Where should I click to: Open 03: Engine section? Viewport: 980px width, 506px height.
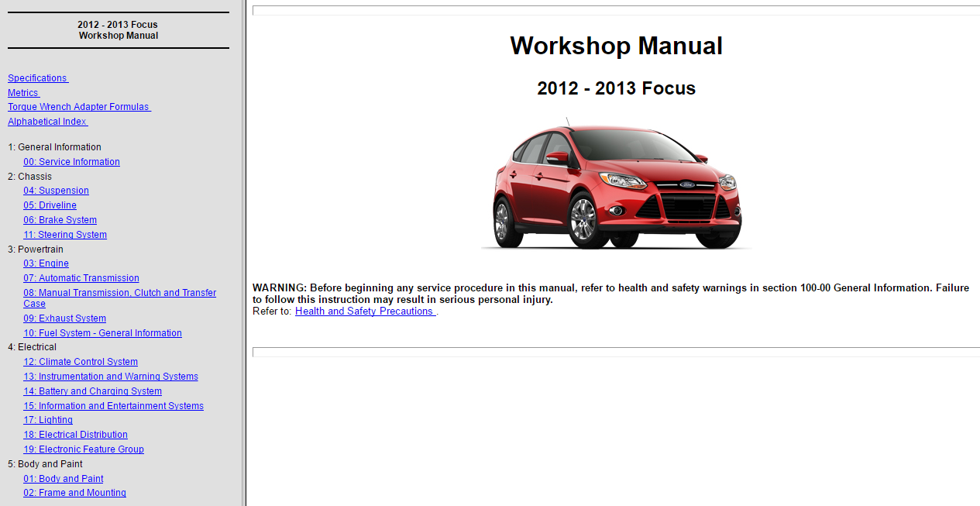click(x=46, y=263)
